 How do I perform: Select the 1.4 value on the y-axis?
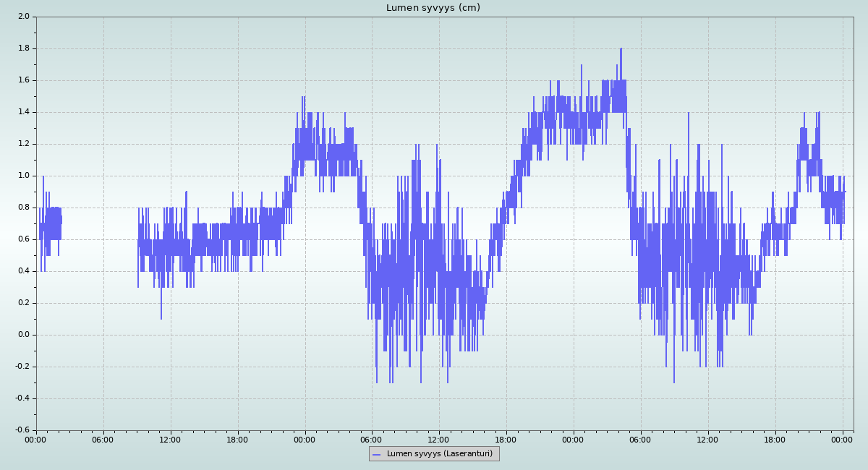(23, 112)
